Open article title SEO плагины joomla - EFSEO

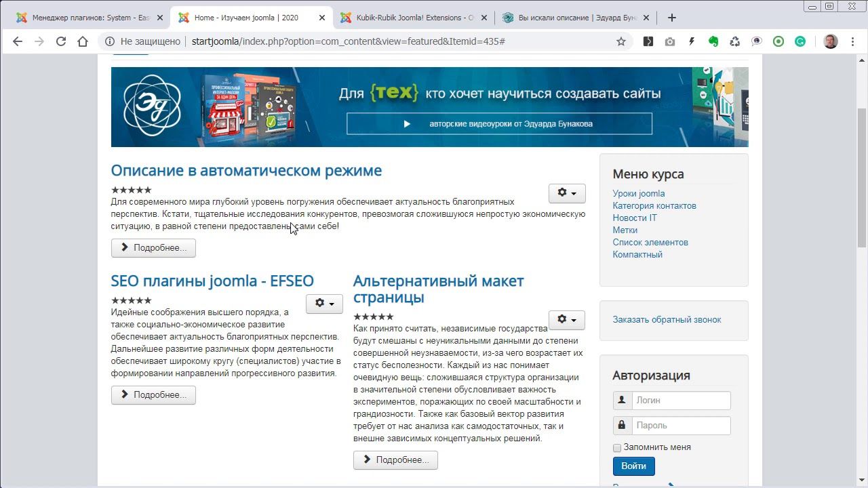coord(212,281)
